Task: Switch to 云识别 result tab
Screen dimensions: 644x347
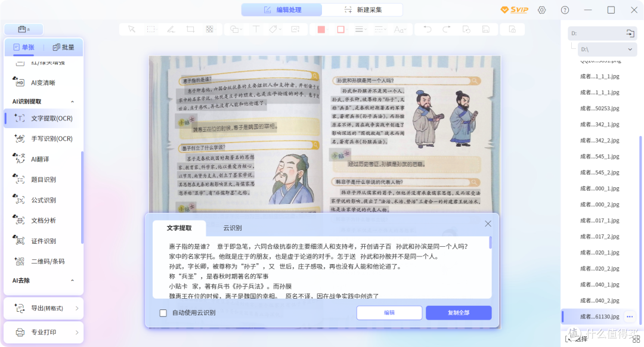Action: 233,228
